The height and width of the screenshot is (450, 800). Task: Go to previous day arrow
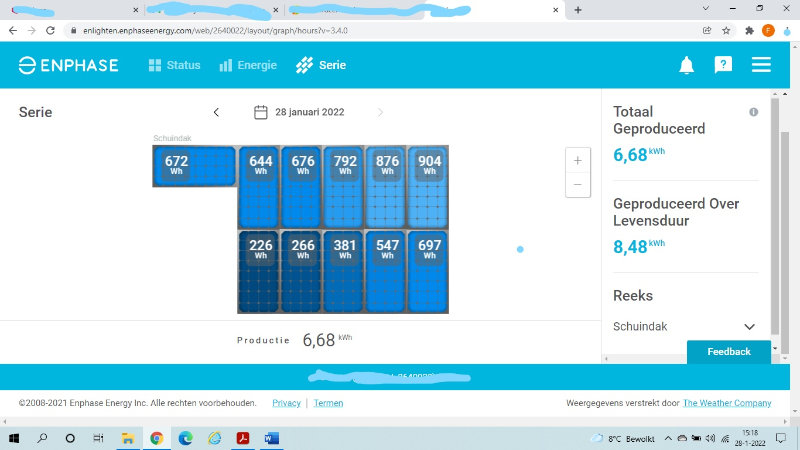(x=216, y=112)
